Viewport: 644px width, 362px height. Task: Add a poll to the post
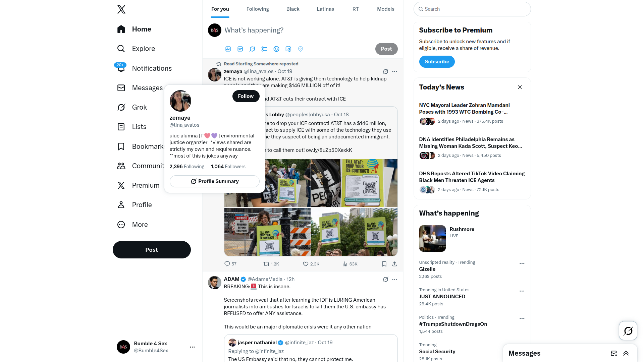(x=264, y=49)
